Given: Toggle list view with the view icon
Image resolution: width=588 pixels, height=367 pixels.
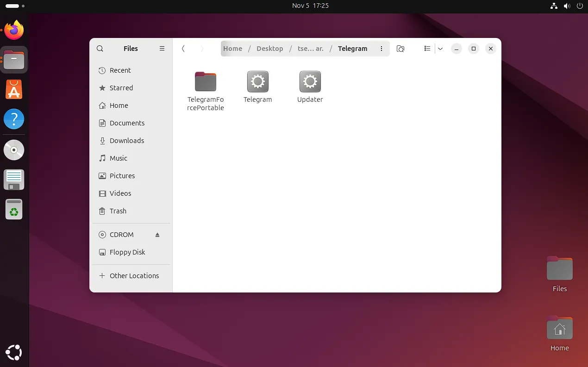Looking at the screenshot, I should pos(427,49).
